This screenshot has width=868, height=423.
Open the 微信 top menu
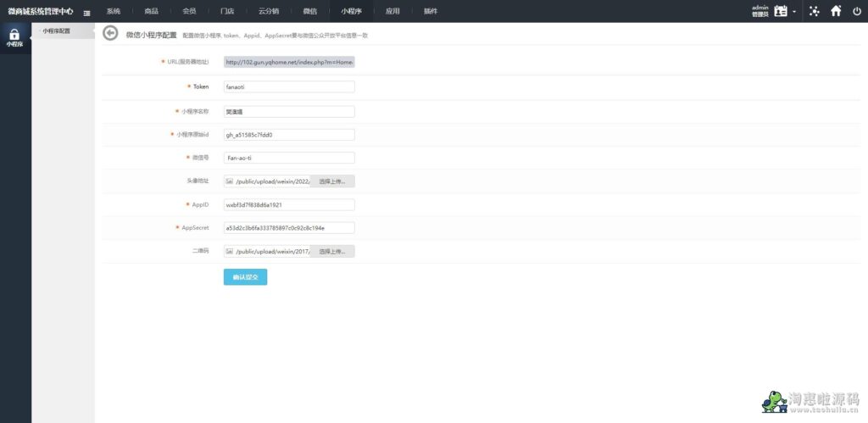pyautogui.click(x=310, y=11)
